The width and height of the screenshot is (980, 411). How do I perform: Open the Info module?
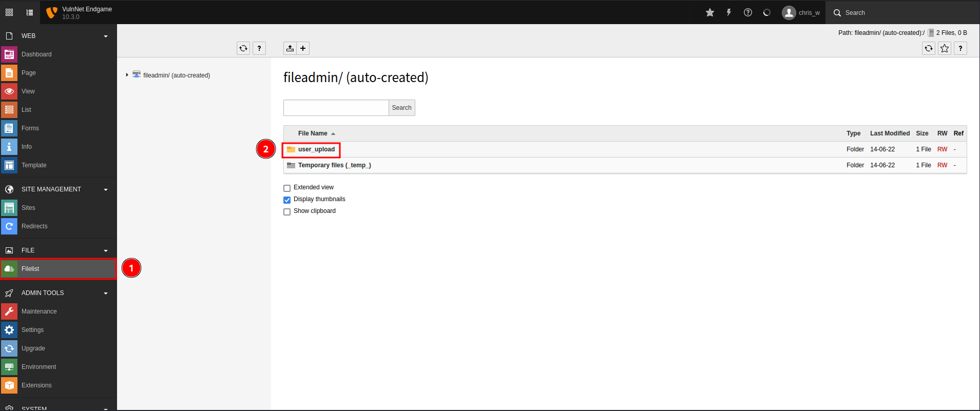[x=59, y=147]
